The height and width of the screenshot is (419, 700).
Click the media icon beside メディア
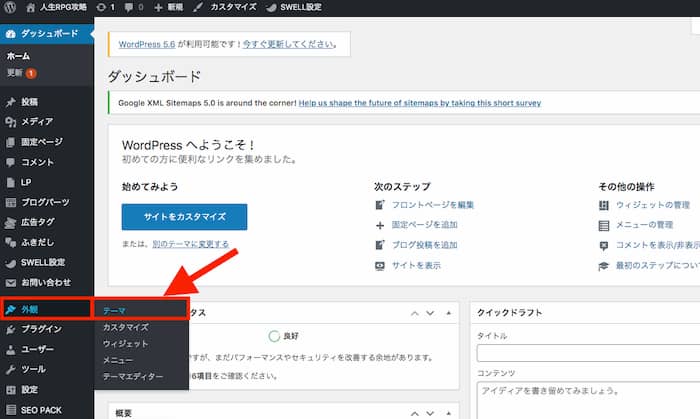pyautogui.click(x=11, y=122)
